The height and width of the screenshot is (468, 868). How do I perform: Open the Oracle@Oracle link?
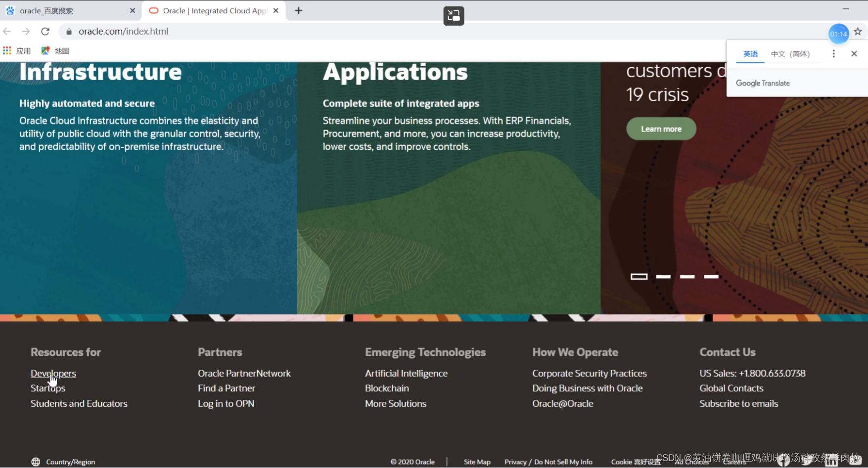tap(563, 404)
